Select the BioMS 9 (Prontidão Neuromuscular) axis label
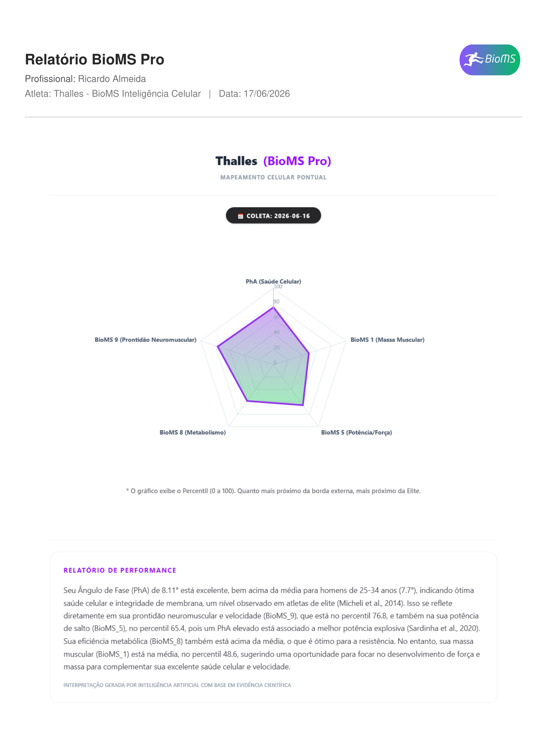 [146, 339]
